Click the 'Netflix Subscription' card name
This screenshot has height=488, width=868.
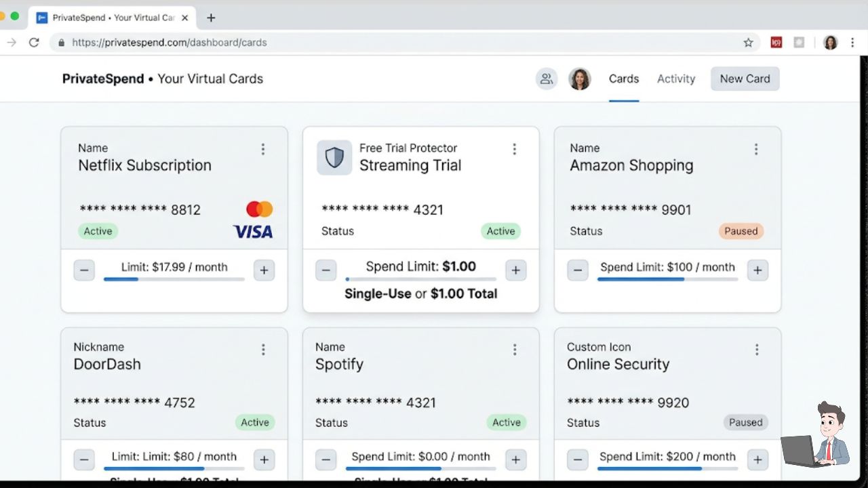pos(144,165)
